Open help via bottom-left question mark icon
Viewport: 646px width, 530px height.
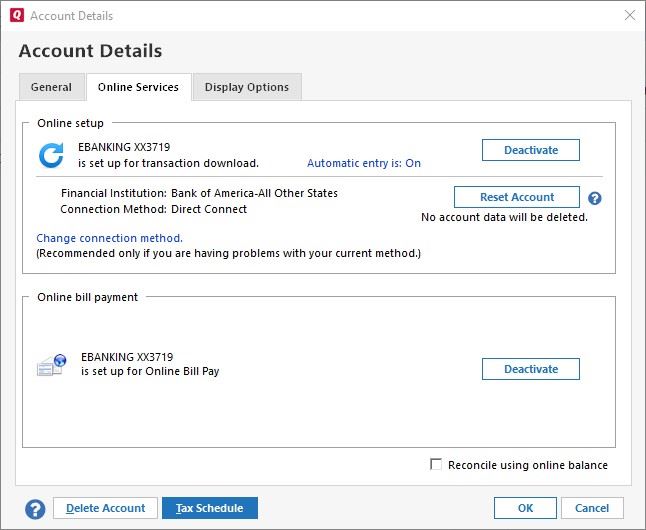35,508
